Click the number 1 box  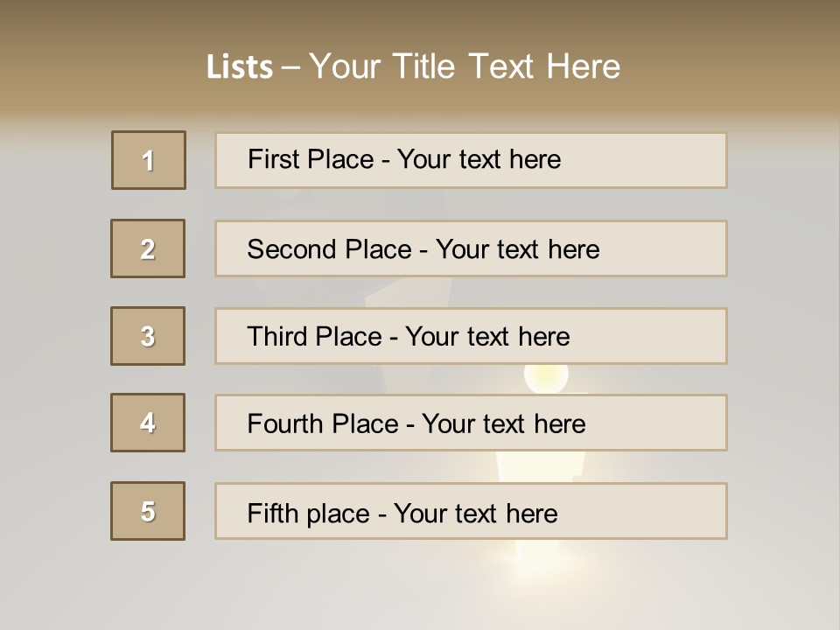149,160
